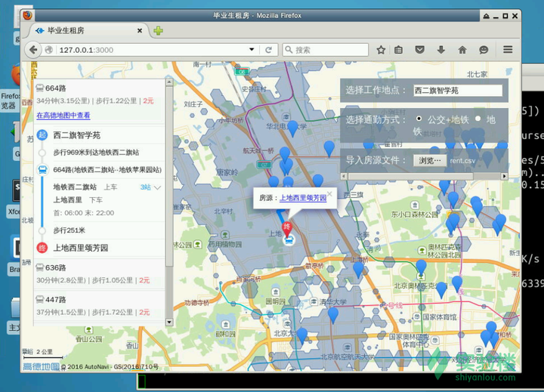This screenshot has height=392, width=544.
Task: Switch to the 毕业生租房 browser tab
Action: (88, 31)
